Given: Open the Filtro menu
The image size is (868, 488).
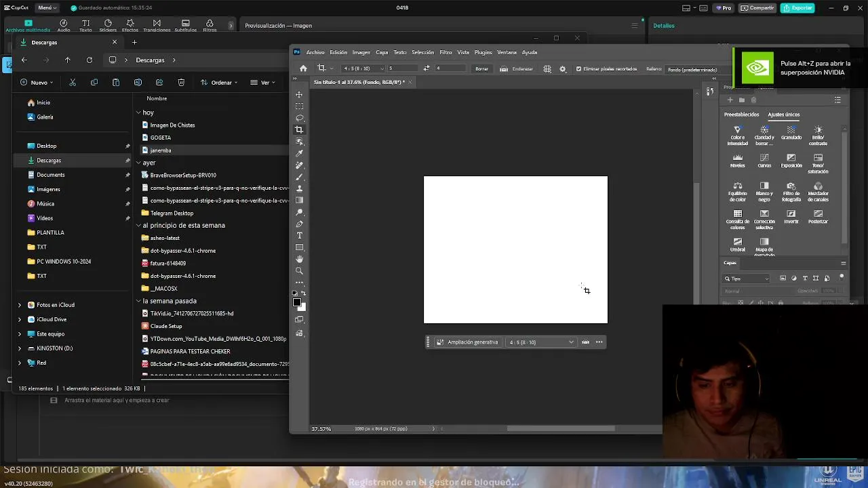Looking at the screenshot, I should tap(446, 52).
